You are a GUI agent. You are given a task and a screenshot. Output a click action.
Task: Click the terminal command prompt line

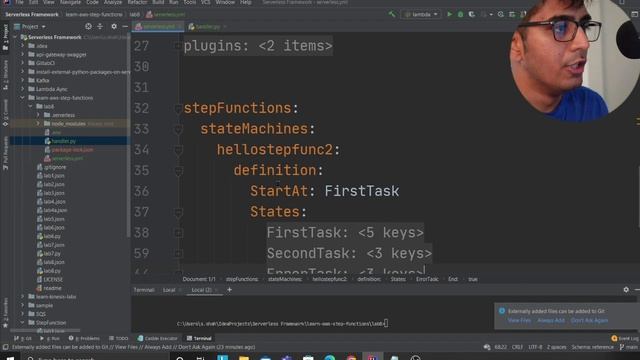(x=282, y=324)
